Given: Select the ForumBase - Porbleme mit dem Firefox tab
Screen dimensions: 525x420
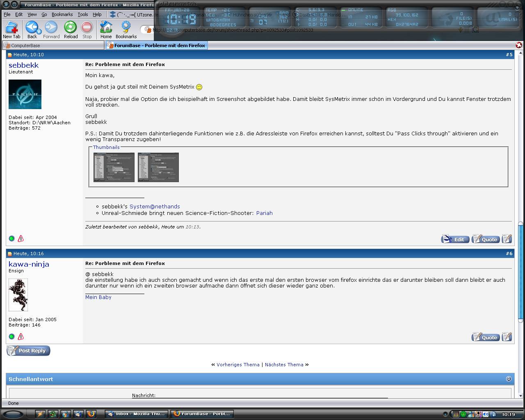Looking at the screenshot, I should pos(157,46).
